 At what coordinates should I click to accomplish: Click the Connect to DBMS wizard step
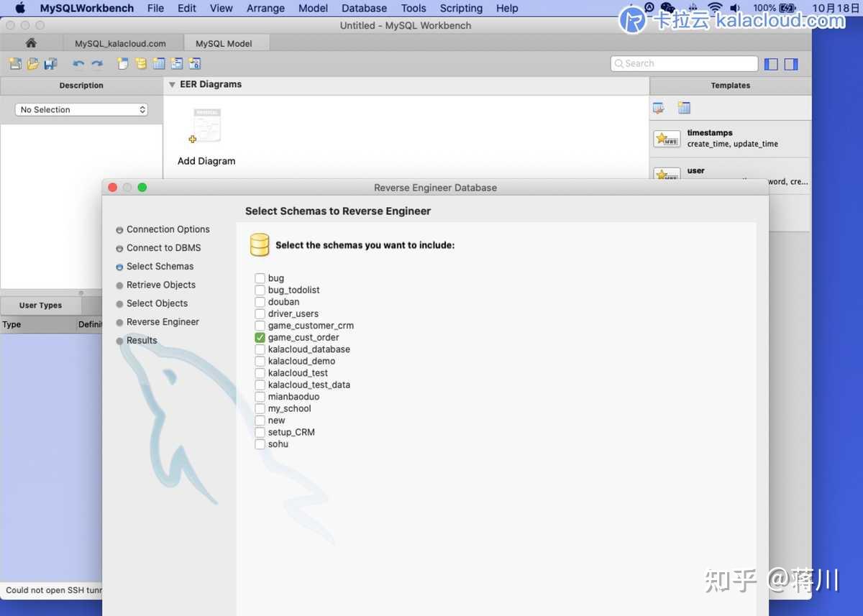pos(164,248)
